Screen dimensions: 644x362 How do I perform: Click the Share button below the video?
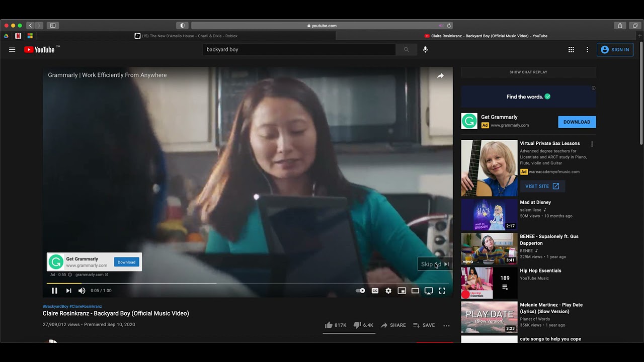393,325
